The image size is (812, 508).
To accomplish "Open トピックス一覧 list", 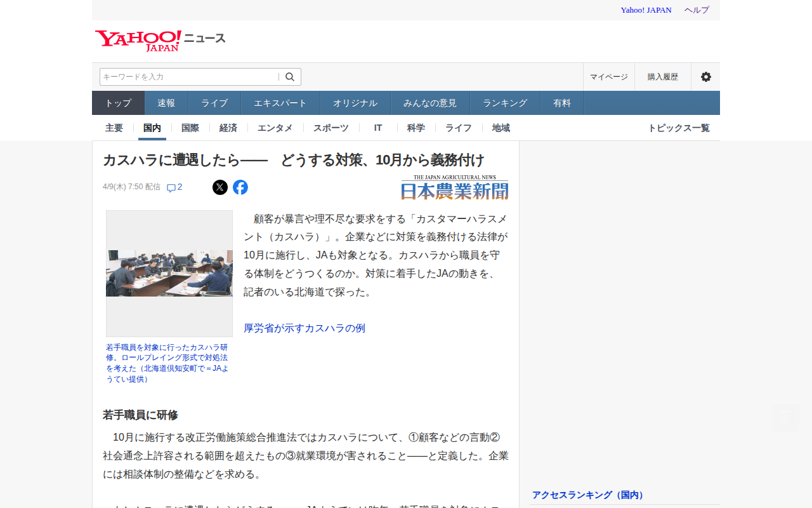I will pos(679,128).
